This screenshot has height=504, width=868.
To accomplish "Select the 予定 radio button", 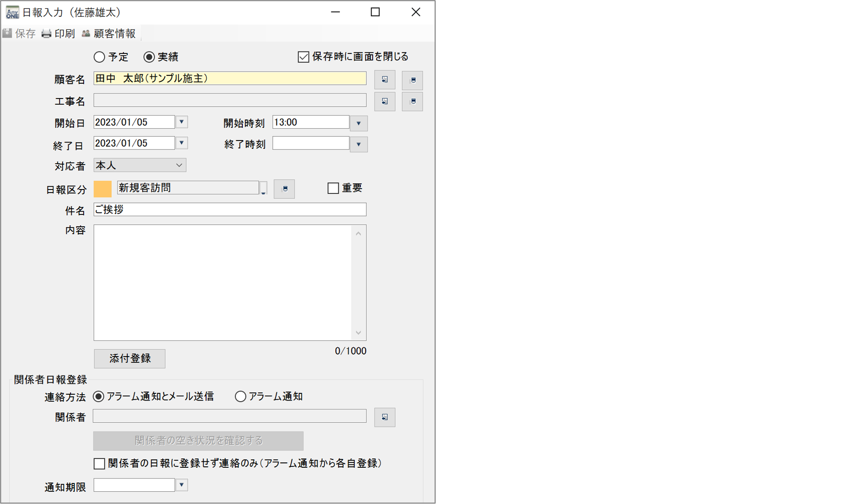I will 99,57.
